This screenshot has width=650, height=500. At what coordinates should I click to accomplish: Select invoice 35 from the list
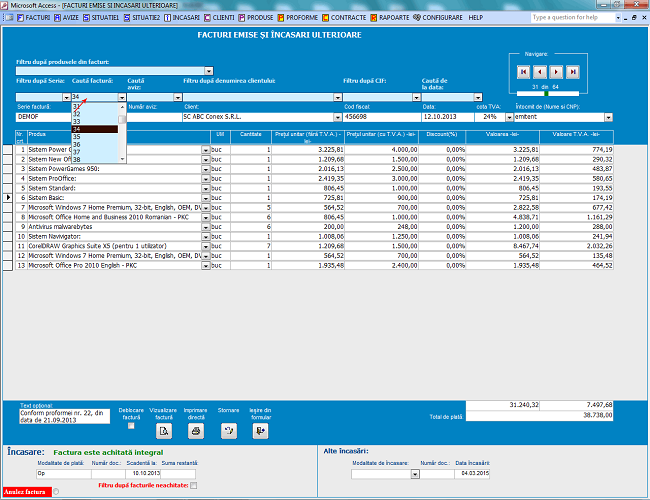[x=95, y=137]
